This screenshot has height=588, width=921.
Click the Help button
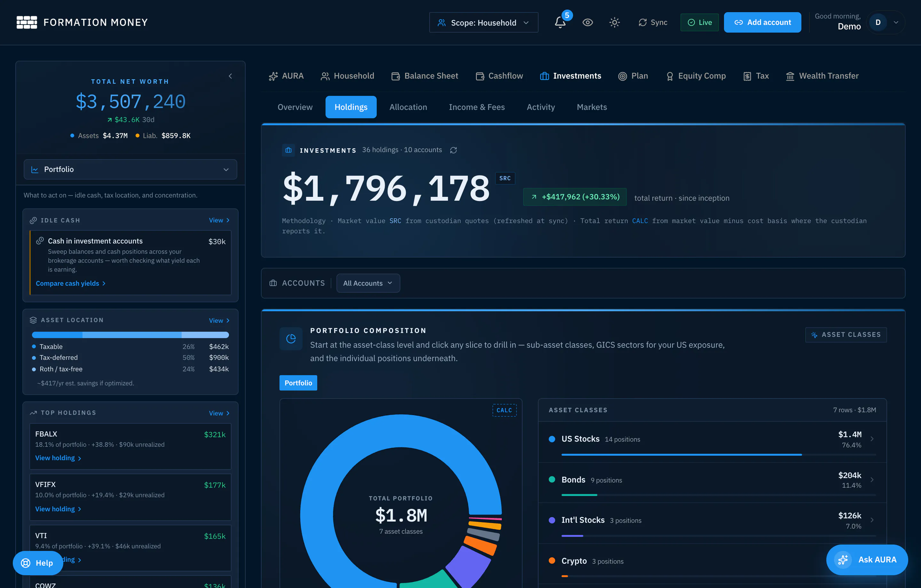(x=37, y=563)
